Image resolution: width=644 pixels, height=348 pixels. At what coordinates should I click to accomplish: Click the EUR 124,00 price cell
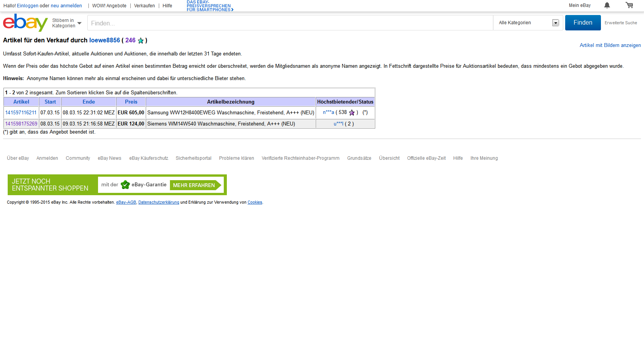click(x=131, y=124)
